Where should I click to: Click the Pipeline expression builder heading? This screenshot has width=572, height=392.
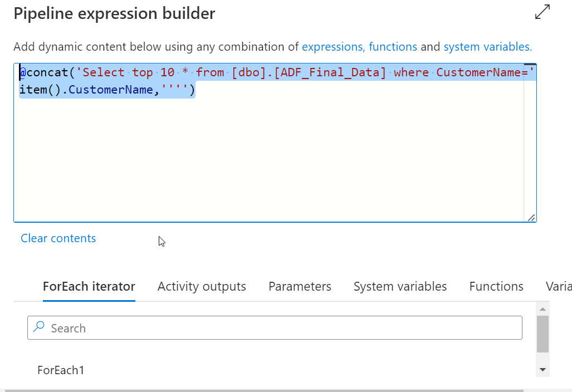[x=114, y=13]
